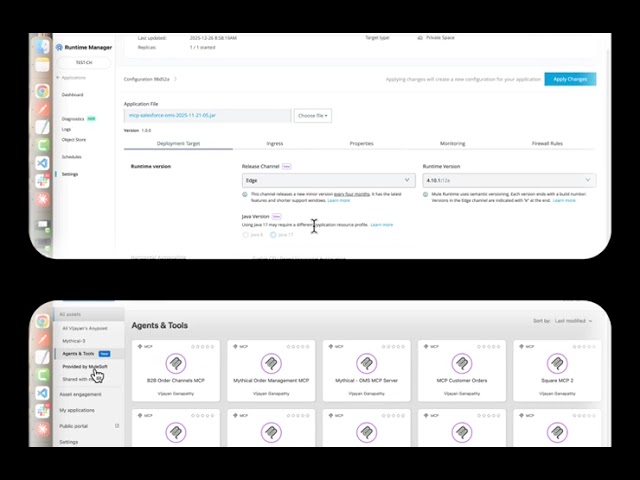Open Asset engagement in sidebar
The width and height of the screenshot is (640, 480).
[80, 394]
